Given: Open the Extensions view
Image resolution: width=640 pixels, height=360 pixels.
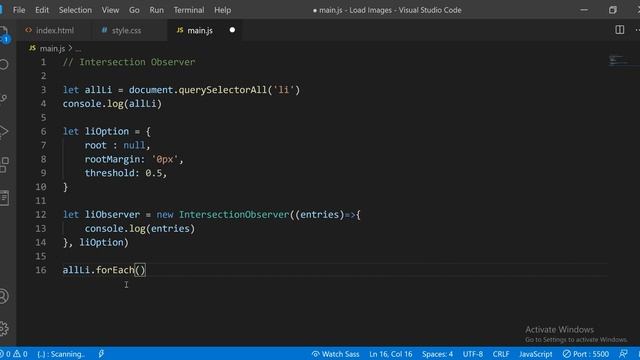Looking at the screenshot, I should tap(4, 165).
